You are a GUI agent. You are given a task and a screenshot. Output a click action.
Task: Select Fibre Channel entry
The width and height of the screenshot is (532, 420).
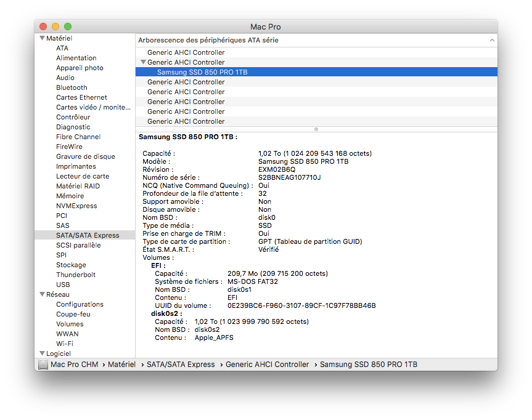pos(78,137)
